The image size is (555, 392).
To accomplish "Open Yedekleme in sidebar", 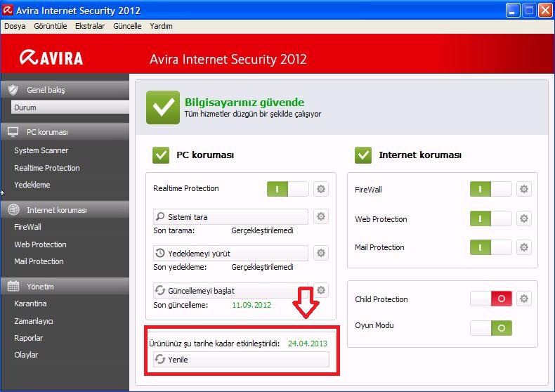I will (32, 185).
